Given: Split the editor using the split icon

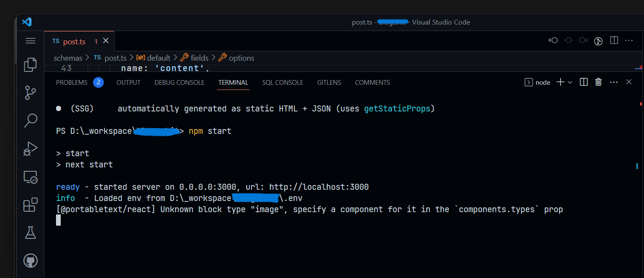Looking at the screenshot, I should [614, 40].
